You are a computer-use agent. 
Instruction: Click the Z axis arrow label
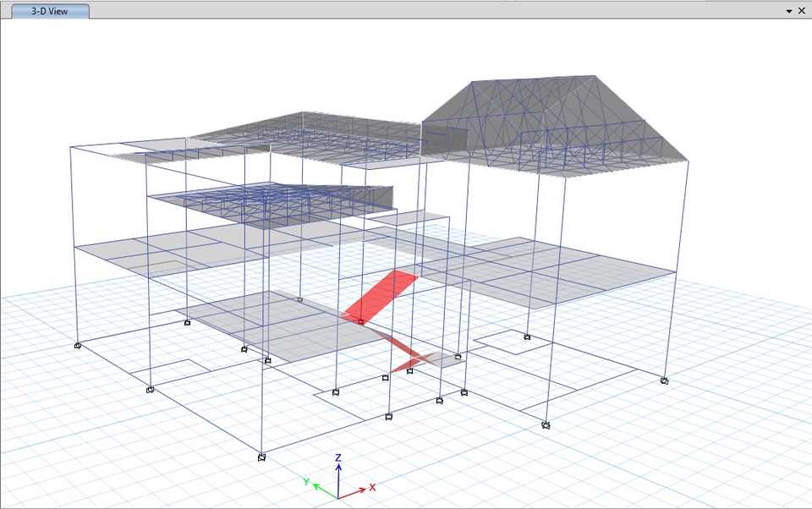pyautogui.click(x=338, y=457)
